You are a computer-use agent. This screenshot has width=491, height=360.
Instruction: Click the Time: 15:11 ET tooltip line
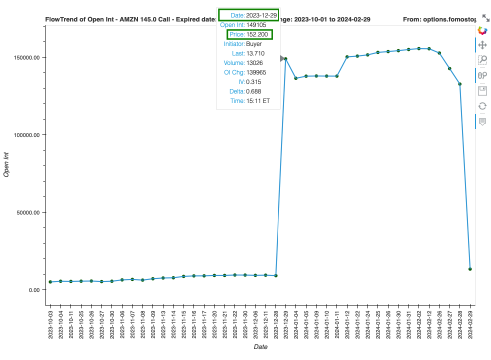pos(250,101)
